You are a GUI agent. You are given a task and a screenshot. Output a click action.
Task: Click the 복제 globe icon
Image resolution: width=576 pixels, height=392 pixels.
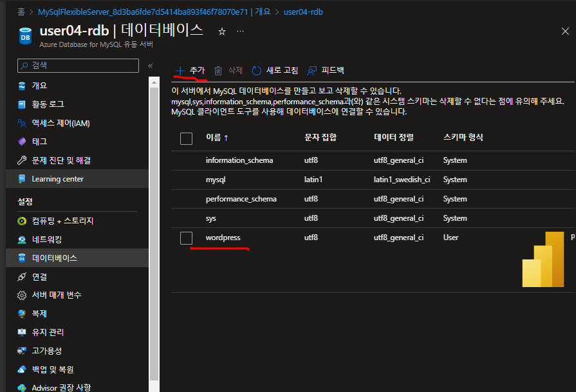22,313
